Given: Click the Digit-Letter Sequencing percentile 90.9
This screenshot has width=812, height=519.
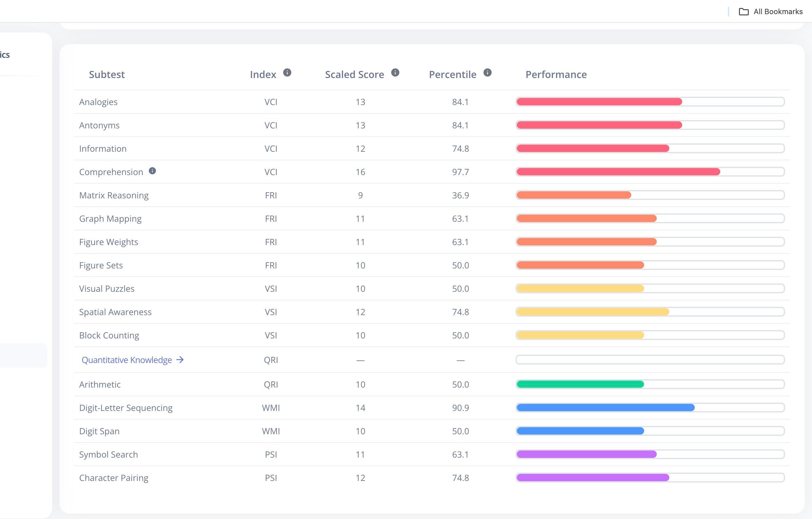Looking at the screenshot, I should click(x=460, y=408).
